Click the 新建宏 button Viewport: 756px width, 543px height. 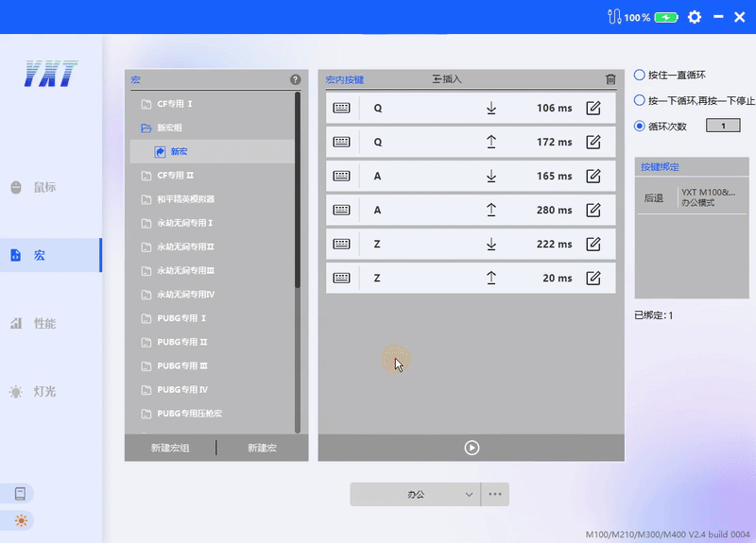tap(263, 448)
